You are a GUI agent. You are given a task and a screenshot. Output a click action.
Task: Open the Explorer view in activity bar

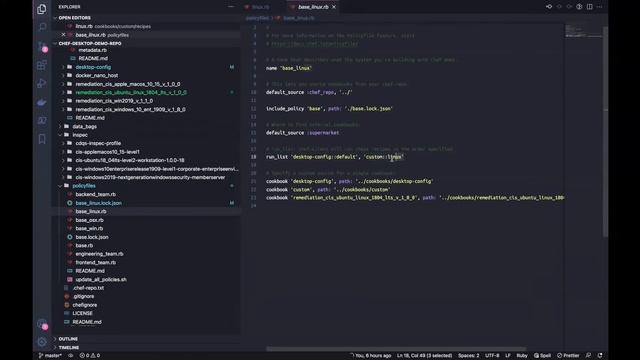coord(42,9)
